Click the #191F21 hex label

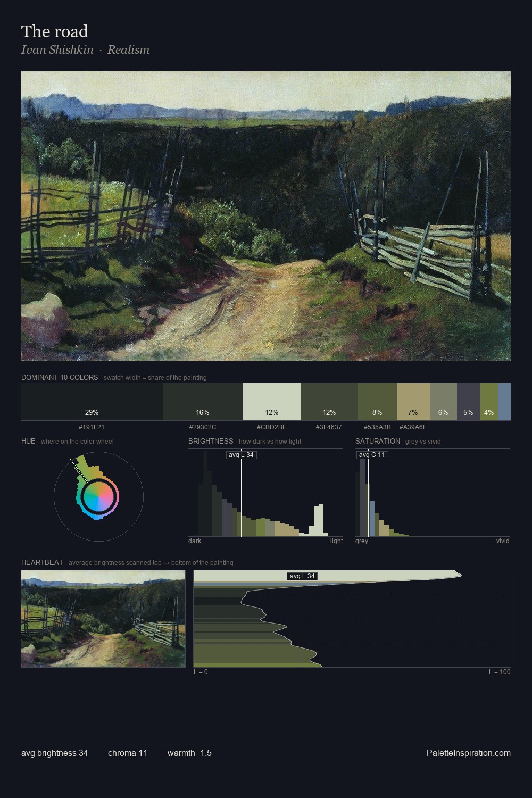coord(92,427)
